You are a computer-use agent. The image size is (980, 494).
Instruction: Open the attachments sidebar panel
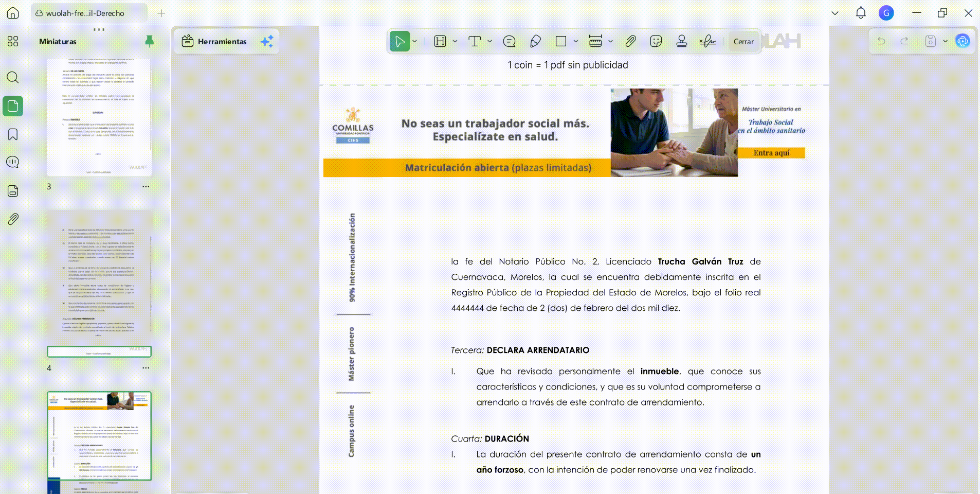[x=13, y=219]
